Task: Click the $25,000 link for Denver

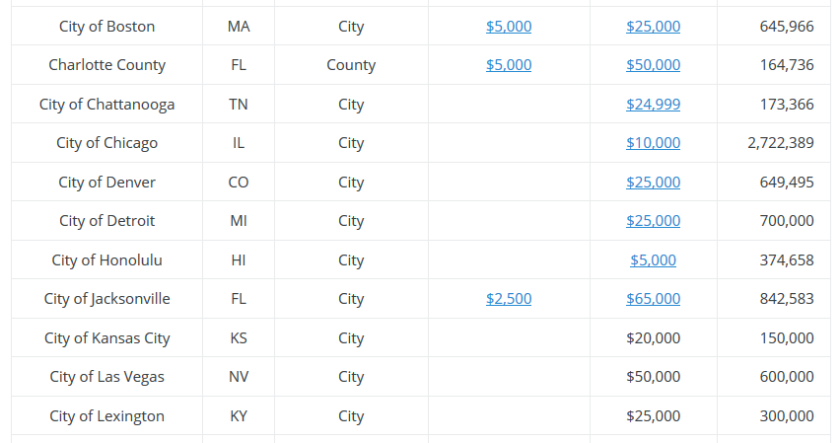Action: click(653, 182)
